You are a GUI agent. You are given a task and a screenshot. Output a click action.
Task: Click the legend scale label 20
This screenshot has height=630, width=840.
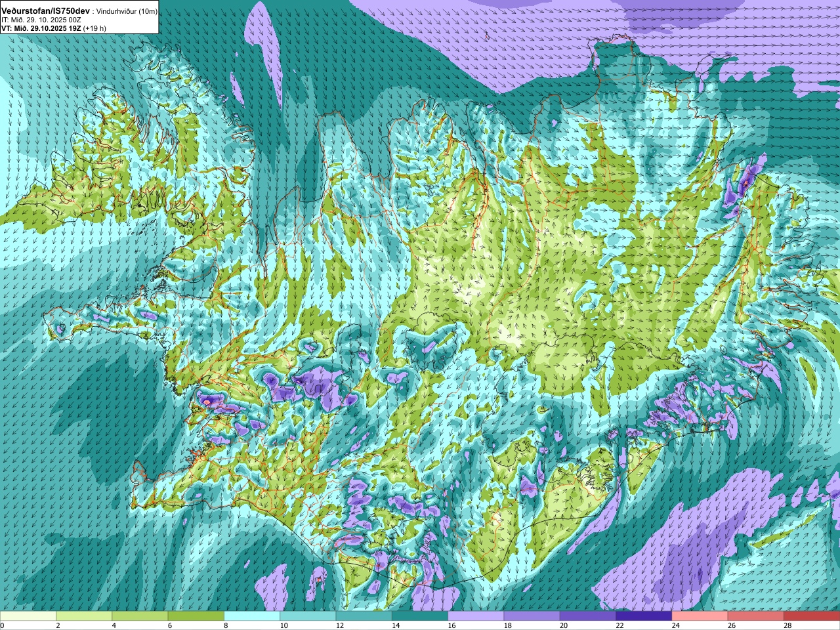pyautogui.click(x=564, y=625)
